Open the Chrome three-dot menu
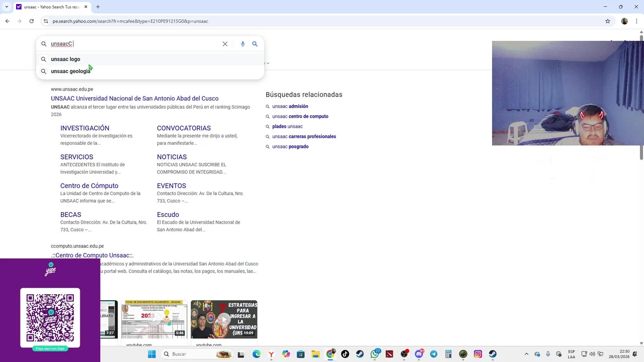 tap(636, 21)
